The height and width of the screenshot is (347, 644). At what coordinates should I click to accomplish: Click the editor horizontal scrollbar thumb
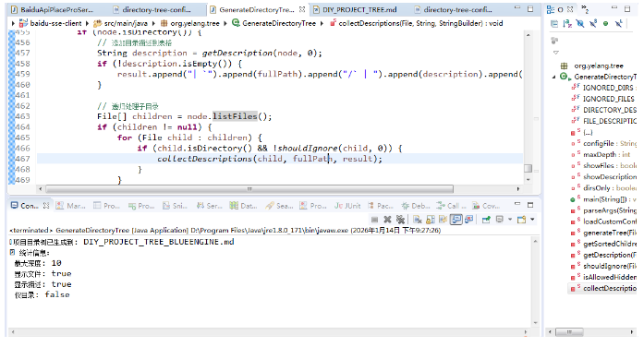[x=249, y=189]
